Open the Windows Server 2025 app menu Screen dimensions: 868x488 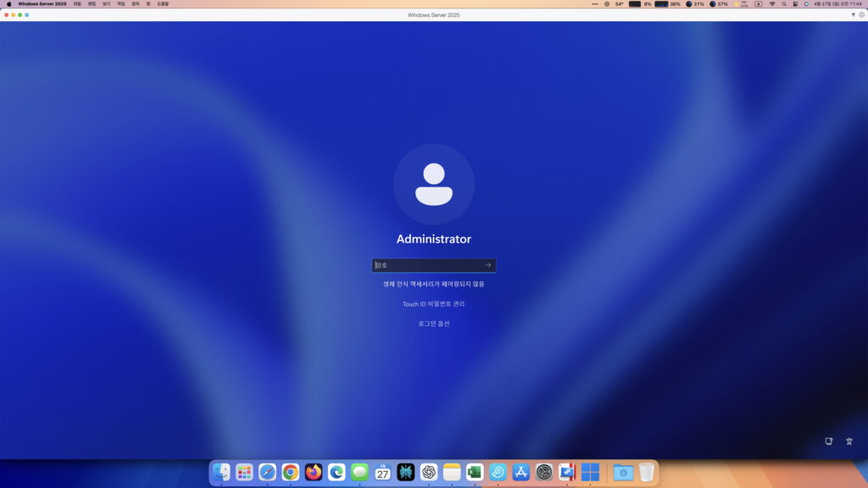pyautogui.click(x=42, y=4)
